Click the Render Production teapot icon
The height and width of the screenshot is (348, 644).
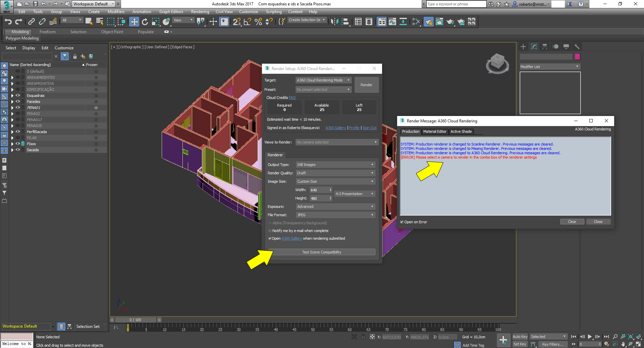tap(450, 22)
